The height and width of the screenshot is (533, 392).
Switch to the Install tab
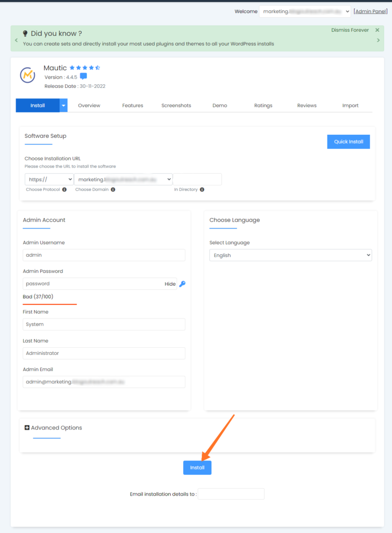pos(37,105)
